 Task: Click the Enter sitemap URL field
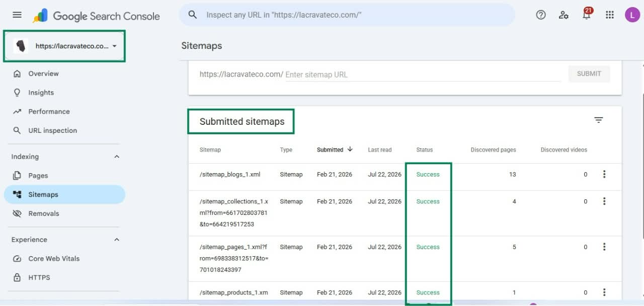(423, 74)
